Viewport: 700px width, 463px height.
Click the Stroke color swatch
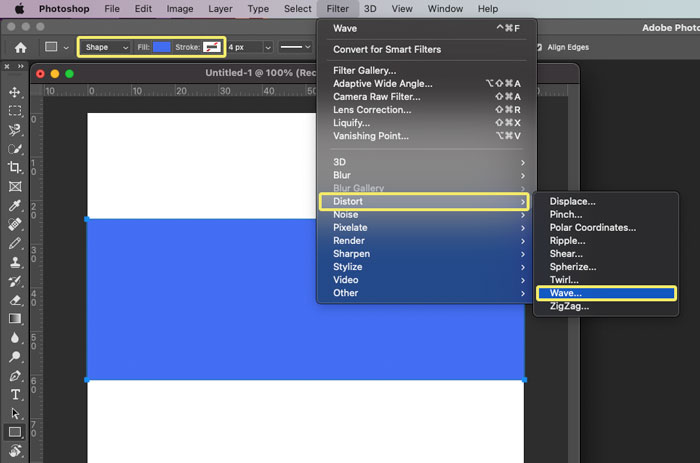click(x=212, y=47)
